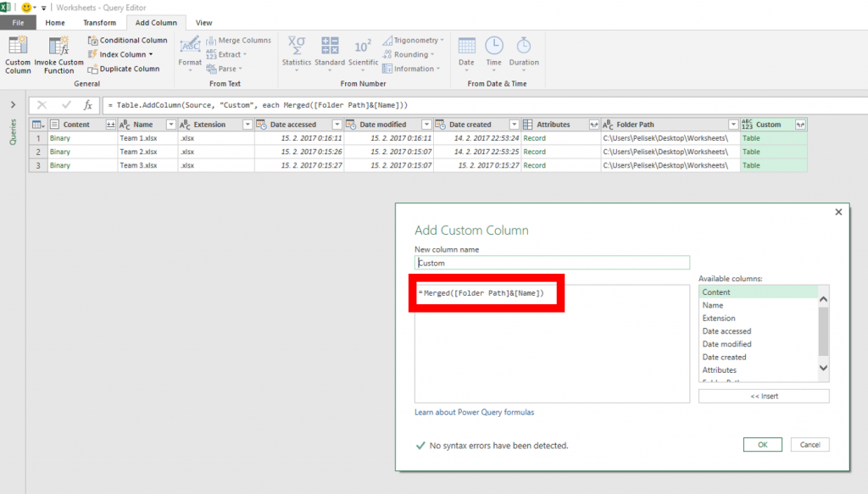Viewport: 868px width, 494px height.
Task: Switch to the View tab
Action: coord(203,23)
